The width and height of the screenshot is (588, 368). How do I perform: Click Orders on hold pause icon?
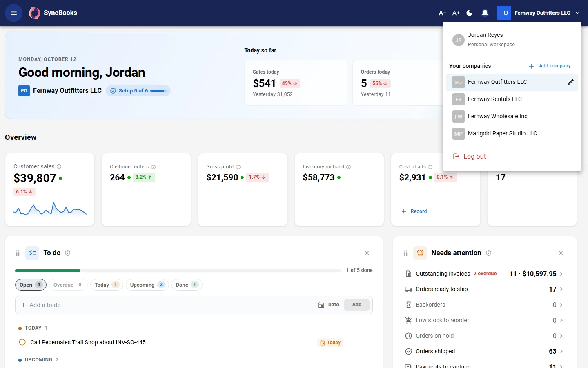pyautogui.click(x=408, y=336)
